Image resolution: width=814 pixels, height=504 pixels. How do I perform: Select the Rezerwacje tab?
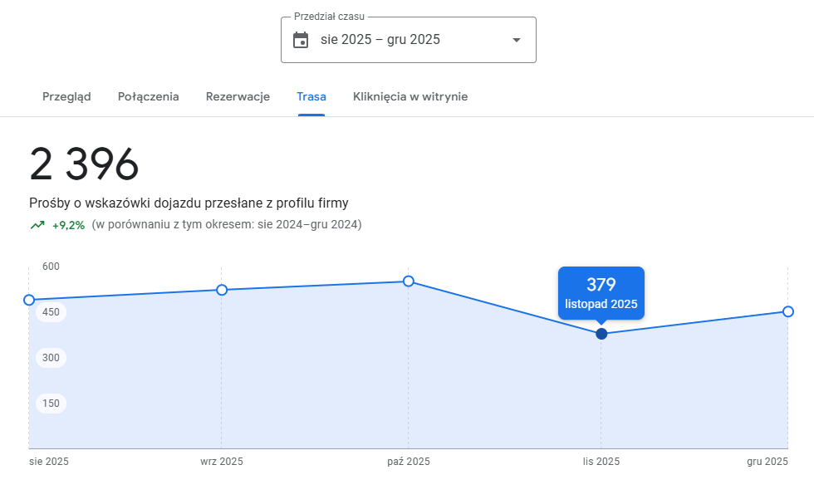point(238,96)
